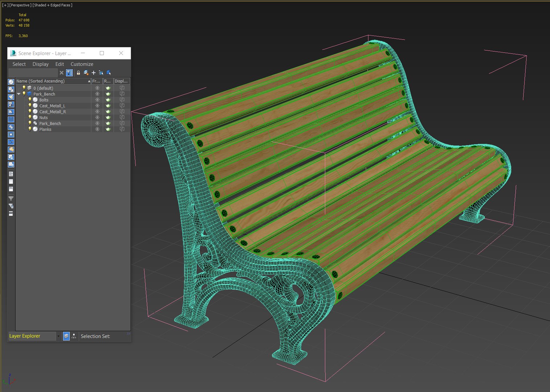
Task: Click the invert display icon in sidebar
Action: 11,189
